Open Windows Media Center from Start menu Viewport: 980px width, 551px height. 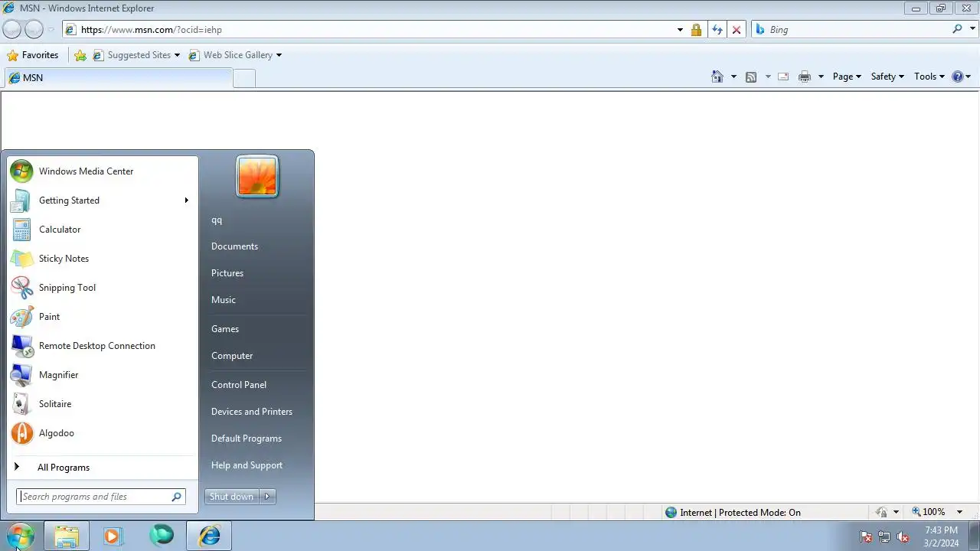102,171
